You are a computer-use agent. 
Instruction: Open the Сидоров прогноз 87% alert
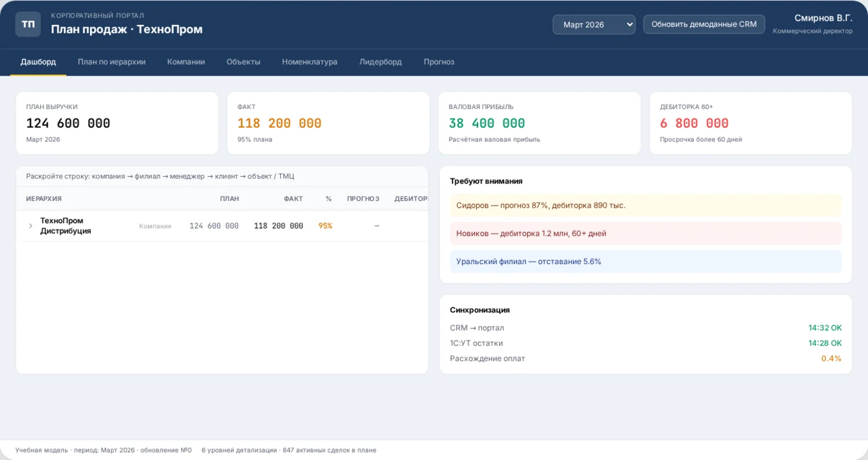click(645, 205)
